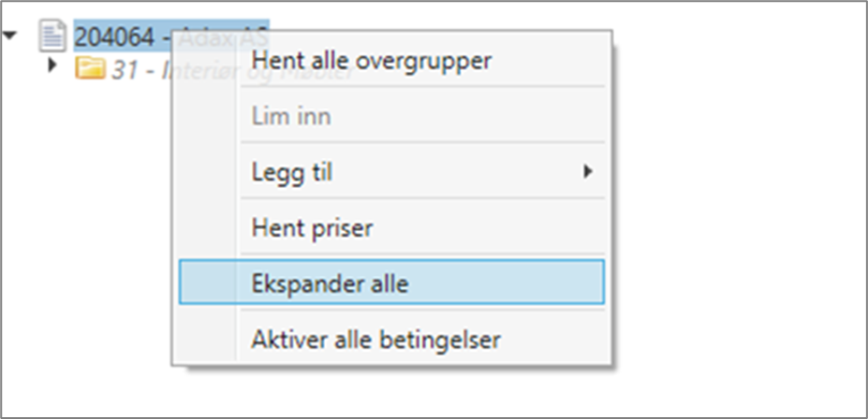Image resolution: width=868 pixels, height=419 pixels.
Task: Click the icon gutter left of Hent priser
Action: click(x=208, y=227)
